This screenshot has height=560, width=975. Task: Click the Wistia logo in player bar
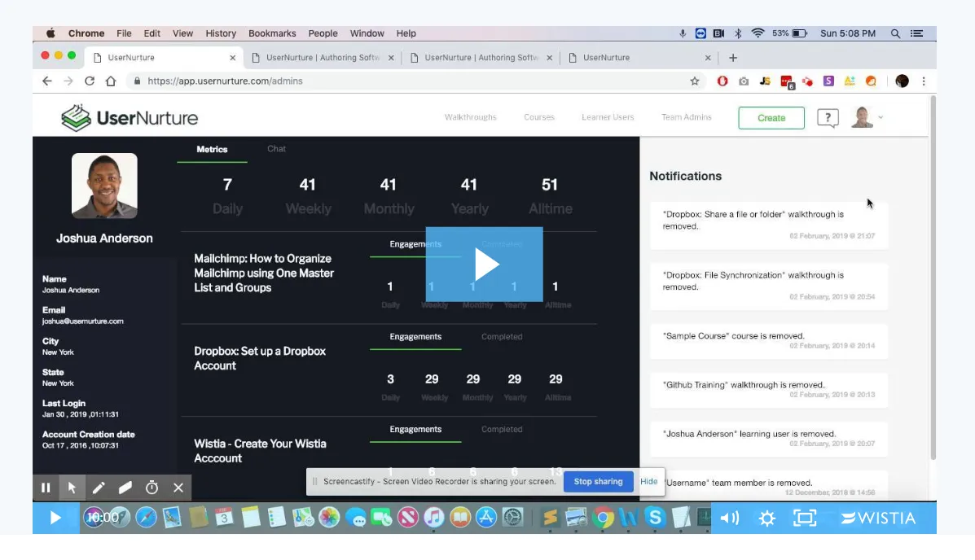878,518
